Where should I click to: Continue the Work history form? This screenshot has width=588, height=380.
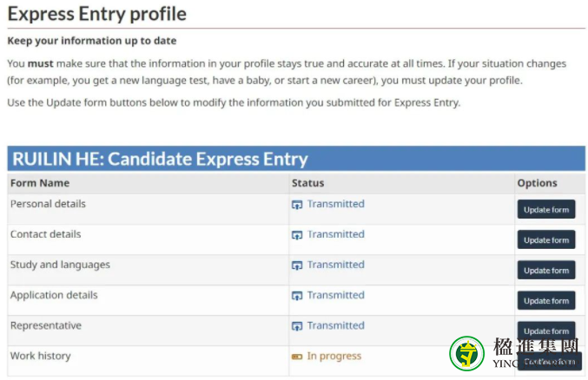[550, 361]
